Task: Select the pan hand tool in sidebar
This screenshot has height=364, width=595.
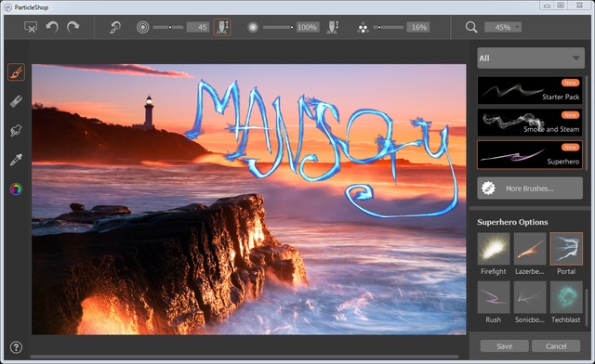Action: click(16, 130)
